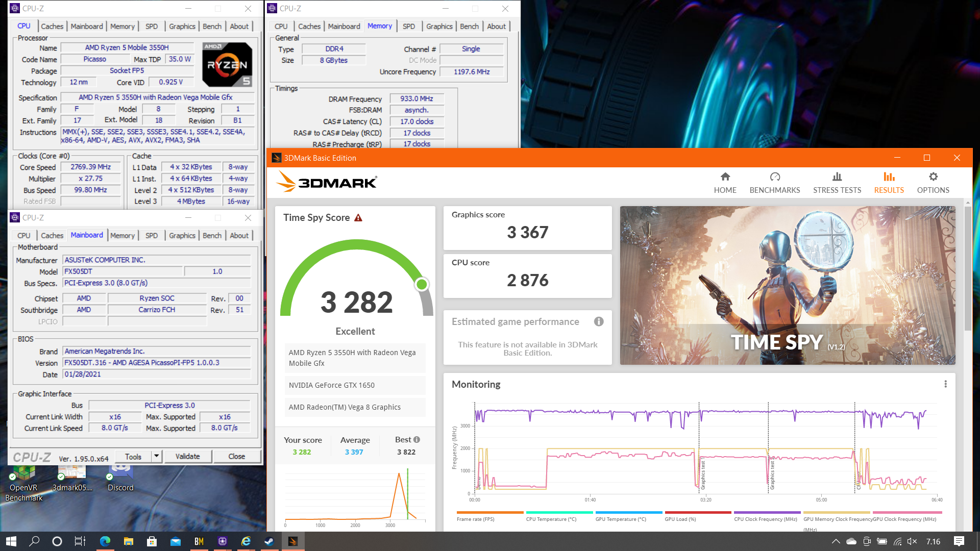Open the BM app on the taskbar

pos(199,541)
